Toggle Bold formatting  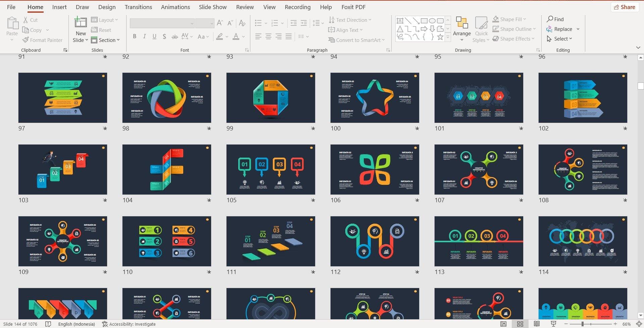(x=135, y=37)
